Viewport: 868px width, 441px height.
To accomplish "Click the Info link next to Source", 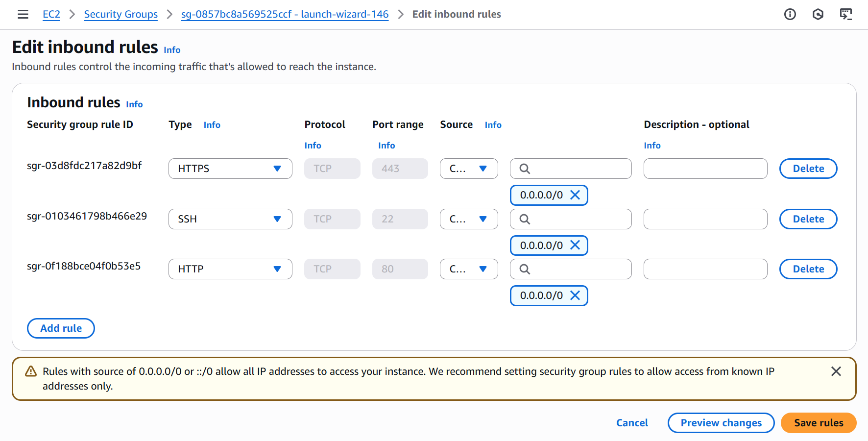I will pos(493,124).
